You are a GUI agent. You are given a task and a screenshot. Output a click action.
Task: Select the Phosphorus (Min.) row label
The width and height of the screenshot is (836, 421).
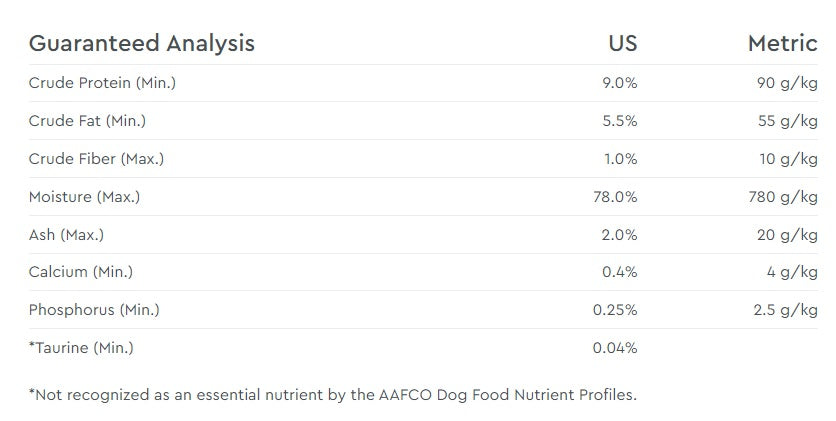point(94,310)
